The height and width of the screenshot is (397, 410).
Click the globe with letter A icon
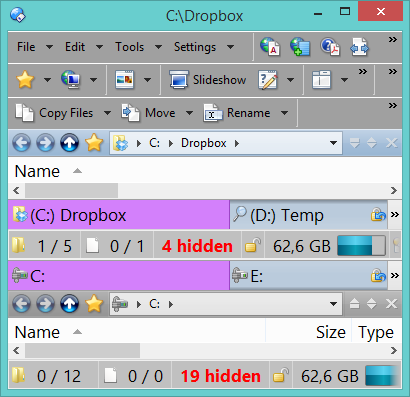(x=269, y=46)
